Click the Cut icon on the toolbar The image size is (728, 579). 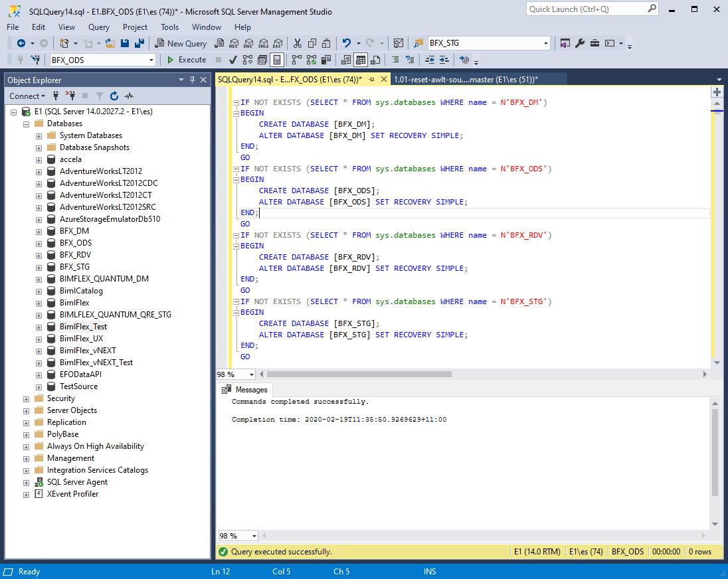(x=297, y=43)
